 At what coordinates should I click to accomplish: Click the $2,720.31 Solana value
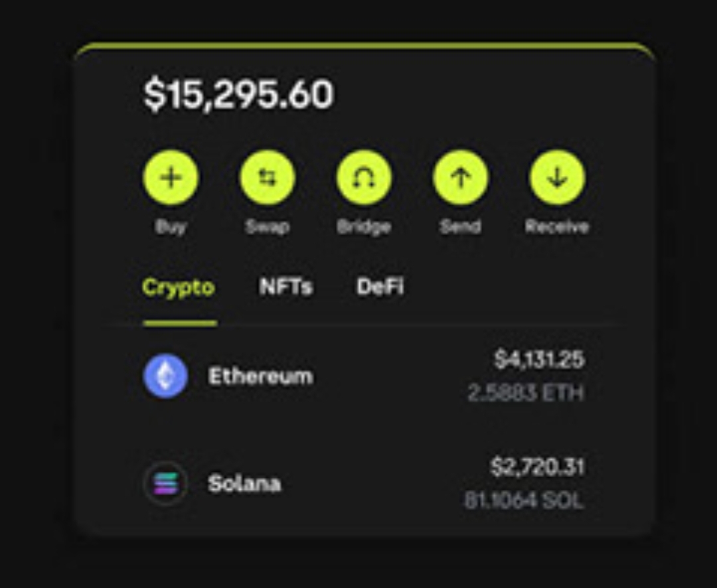538,467
